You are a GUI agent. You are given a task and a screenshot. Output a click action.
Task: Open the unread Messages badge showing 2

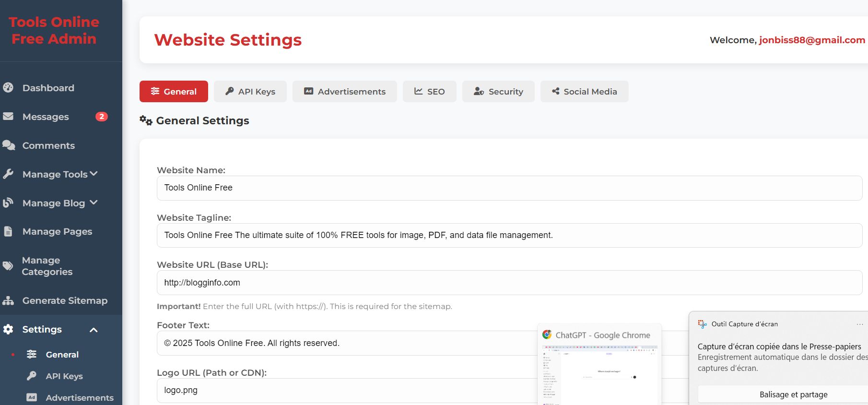(x=101, y=117)
